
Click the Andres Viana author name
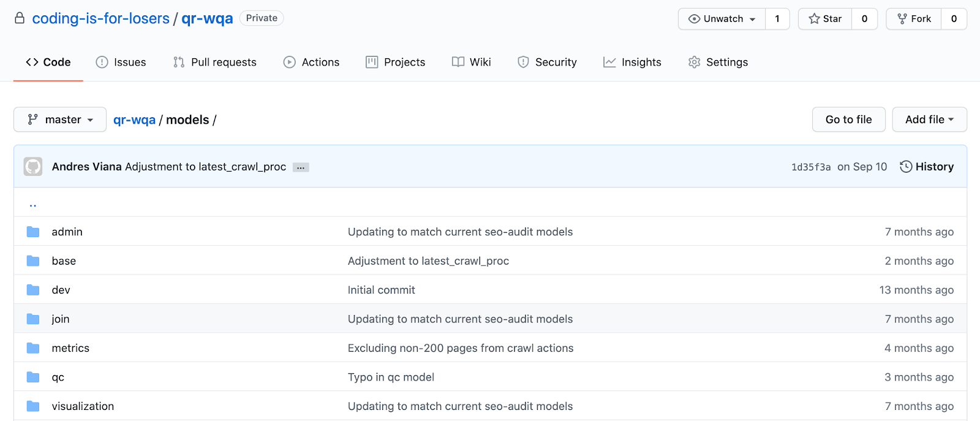[86, 167]
